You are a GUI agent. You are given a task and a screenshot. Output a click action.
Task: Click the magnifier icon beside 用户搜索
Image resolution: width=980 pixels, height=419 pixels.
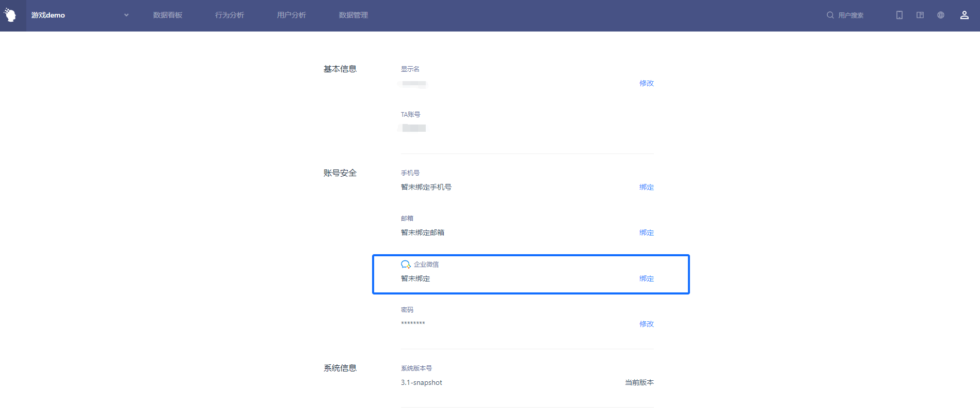pos(830,15)
